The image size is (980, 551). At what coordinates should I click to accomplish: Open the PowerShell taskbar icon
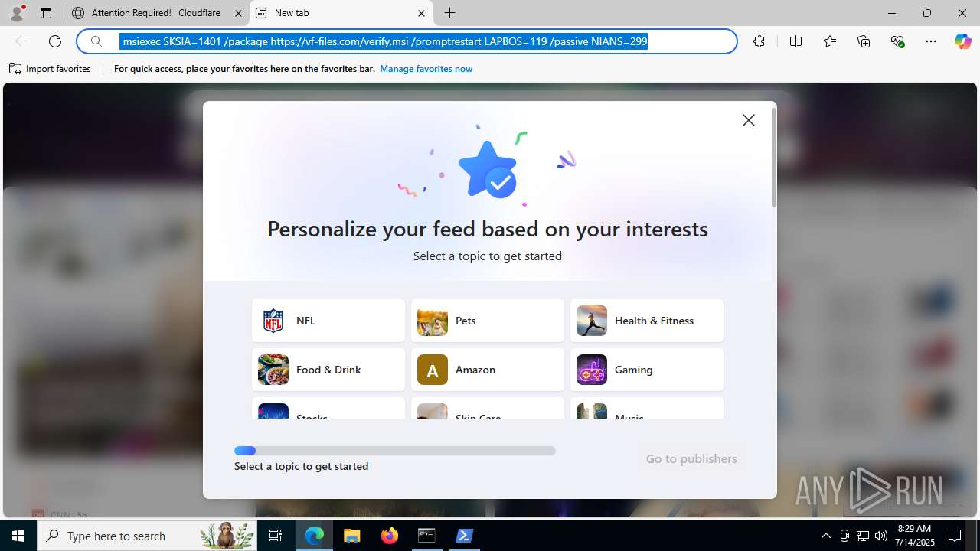coord(464,536)
